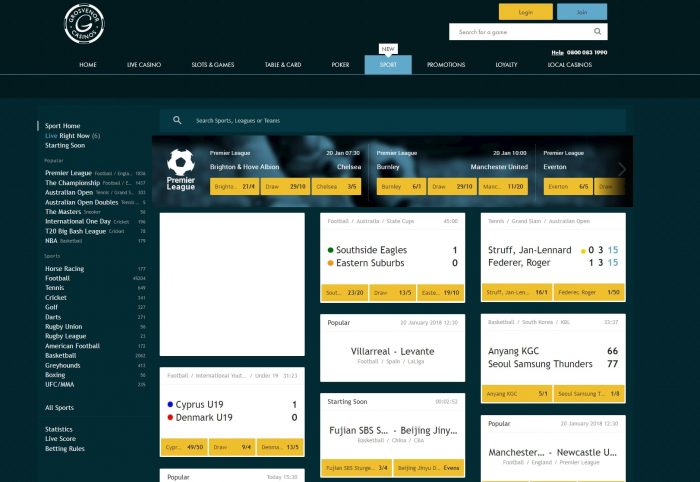Bet on Federer, Roger at 1/50
700x482 pixels.
[589, 292]
